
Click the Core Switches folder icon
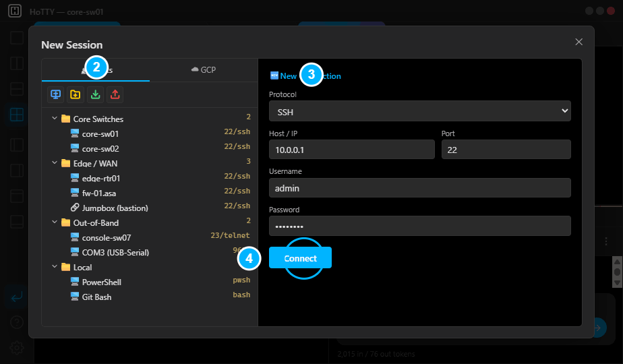65,119
